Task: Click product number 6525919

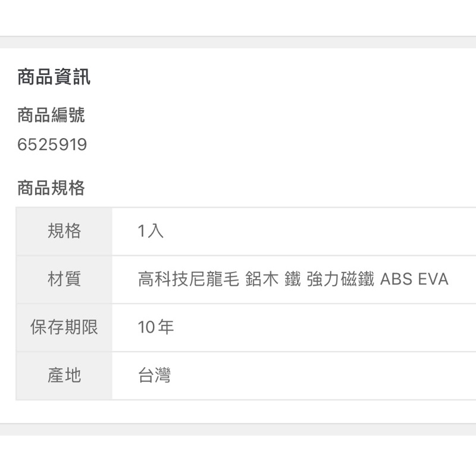Action: click(52, 144)
